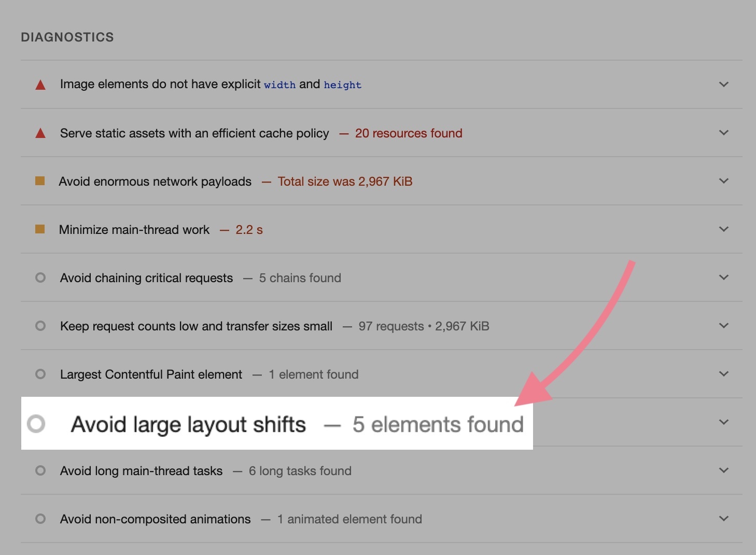Click gray circle beside request counts audit
Viewport: 756px width, 555px height.
pyautogui.click(x=40, y=326)
